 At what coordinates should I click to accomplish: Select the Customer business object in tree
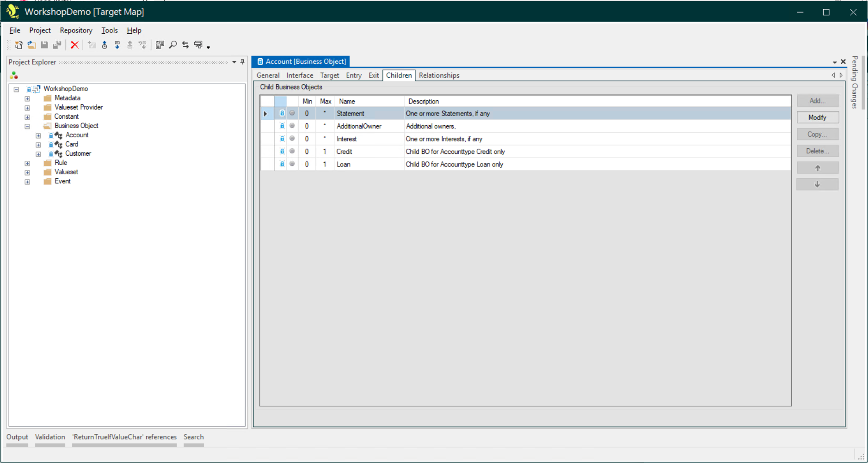coord(78,153)
